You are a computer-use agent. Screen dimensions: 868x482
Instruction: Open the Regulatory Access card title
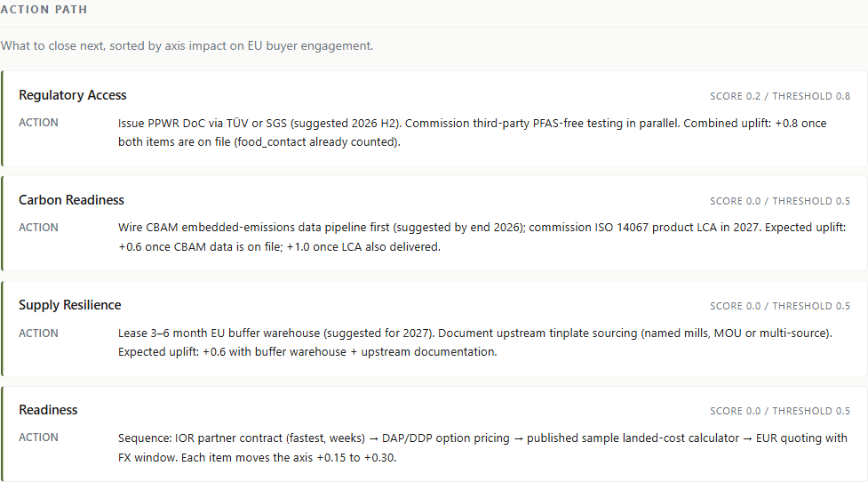click(x=73, y=95)
